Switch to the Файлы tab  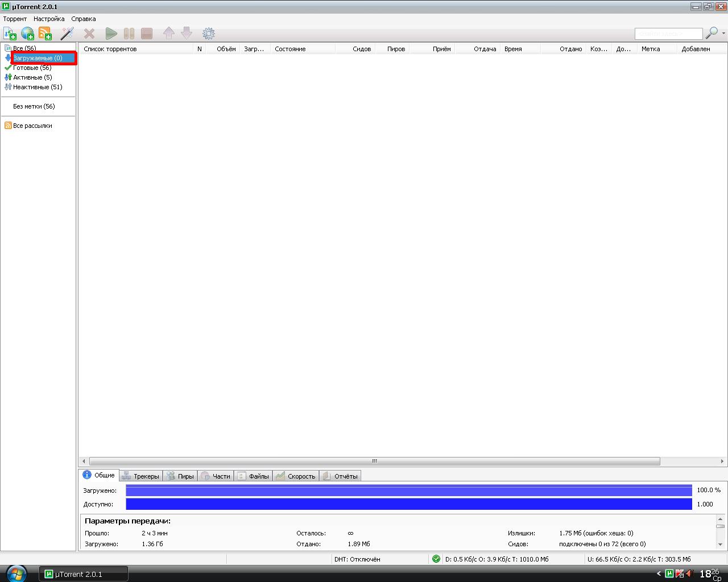pos(253,476)
